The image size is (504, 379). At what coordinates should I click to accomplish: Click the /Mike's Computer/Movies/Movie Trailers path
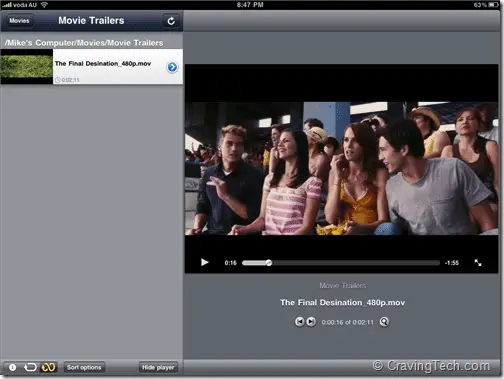(x=84, y=43)
